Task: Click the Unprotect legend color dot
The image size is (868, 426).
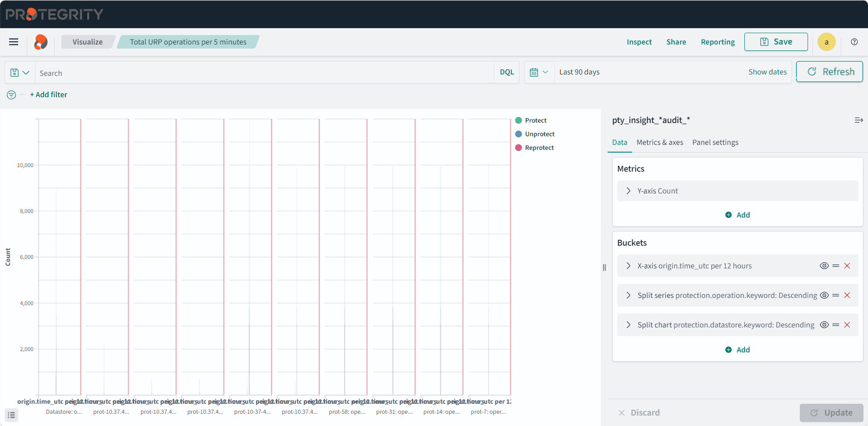Action: [x=519, y=134]
